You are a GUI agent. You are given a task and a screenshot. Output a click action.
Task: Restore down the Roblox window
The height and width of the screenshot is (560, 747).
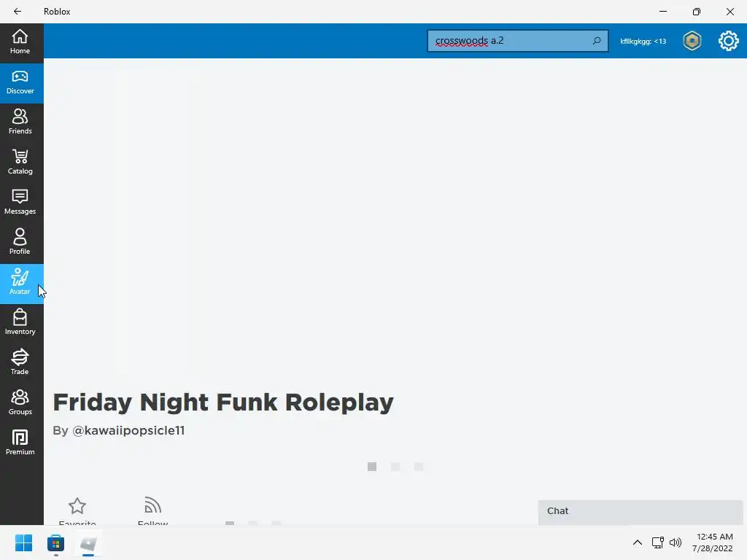tap(697, 12)
